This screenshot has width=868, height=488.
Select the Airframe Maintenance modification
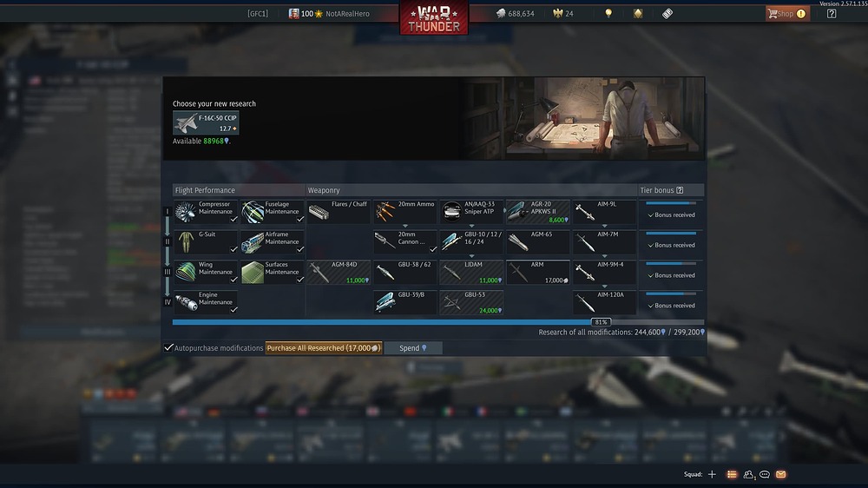(x=272, y=242)
